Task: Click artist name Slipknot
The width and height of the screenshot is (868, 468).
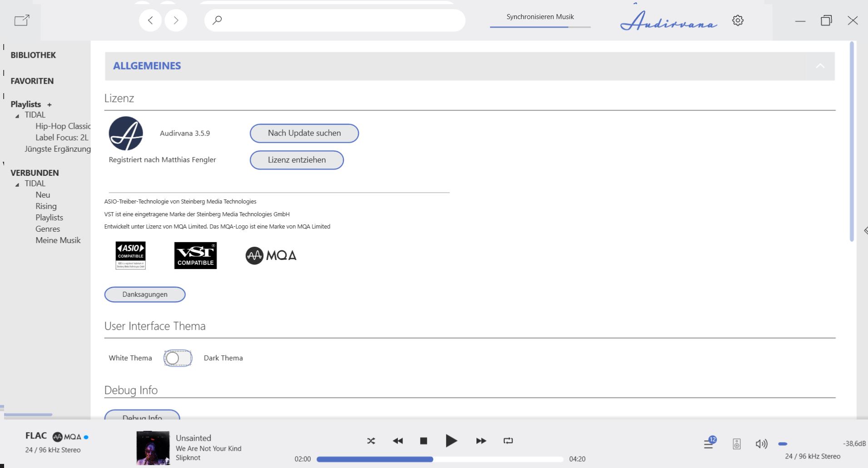Action: (188, 458)
